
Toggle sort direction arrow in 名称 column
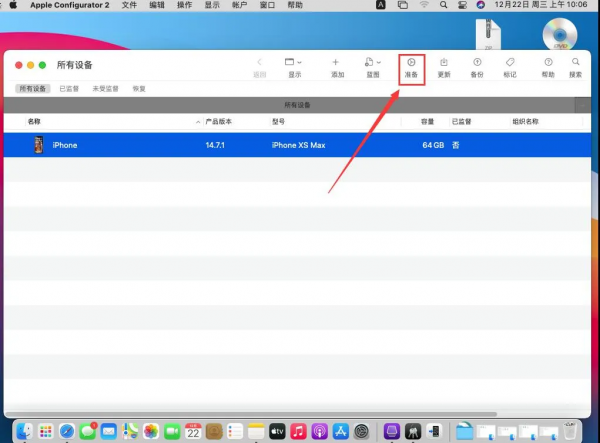point(198,122)
